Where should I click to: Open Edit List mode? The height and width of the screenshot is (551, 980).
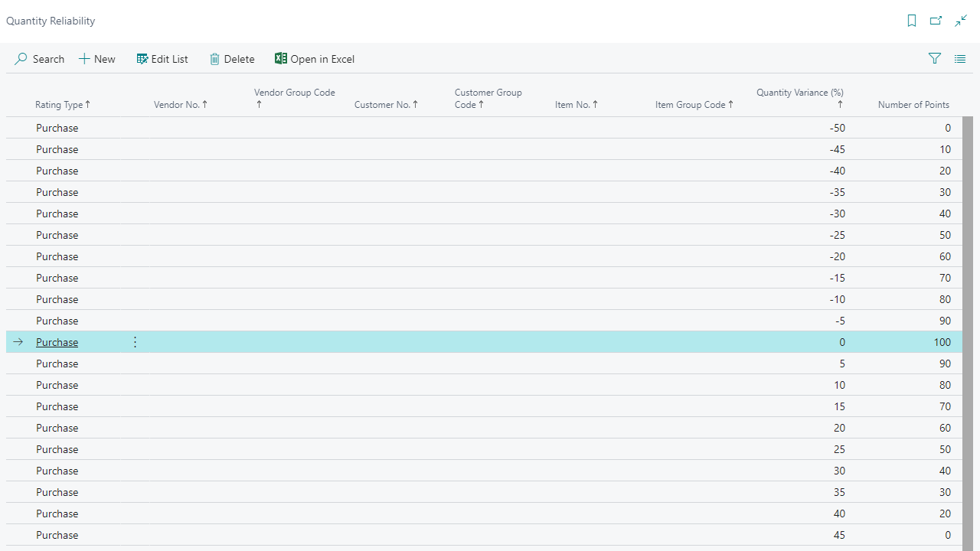[x=162, y=59]
